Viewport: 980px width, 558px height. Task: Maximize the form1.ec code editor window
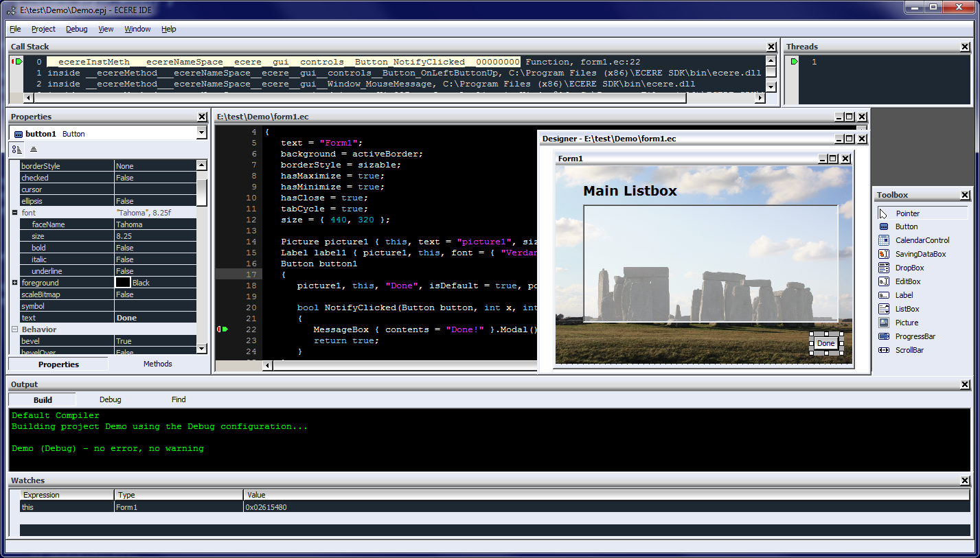coord(850,117)
